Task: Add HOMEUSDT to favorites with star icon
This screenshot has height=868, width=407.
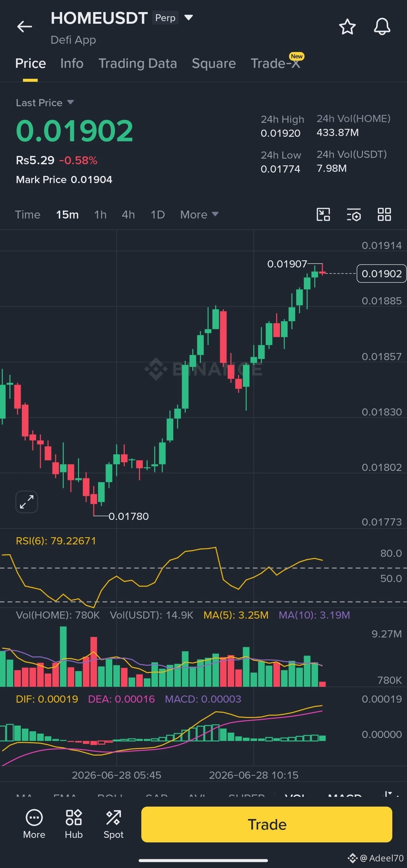Action: [347, 27]
